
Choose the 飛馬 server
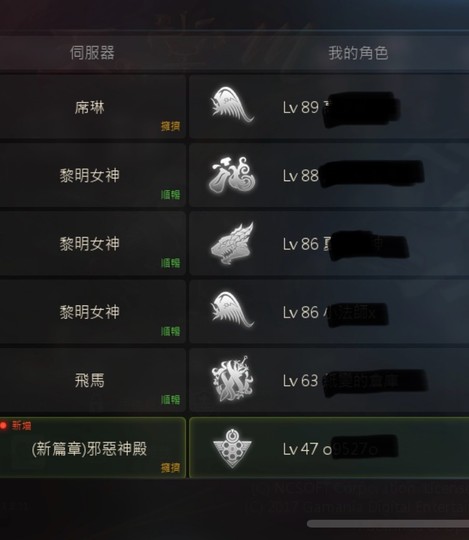point(92,380)
